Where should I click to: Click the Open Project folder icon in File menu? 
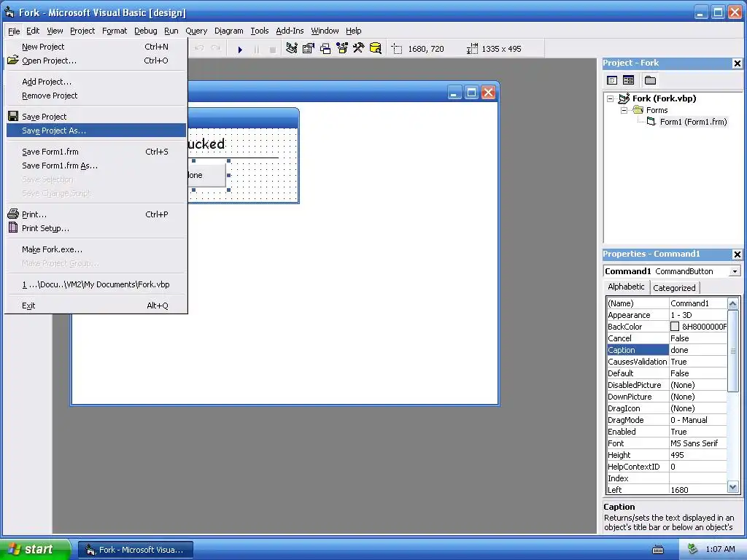(13, 61)
